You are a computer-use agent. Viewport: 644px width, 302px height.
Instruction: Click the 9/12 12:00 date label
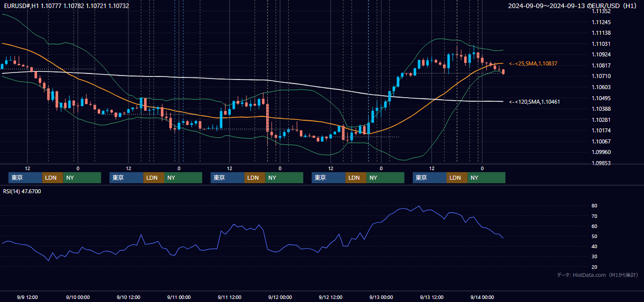point(331,297)
